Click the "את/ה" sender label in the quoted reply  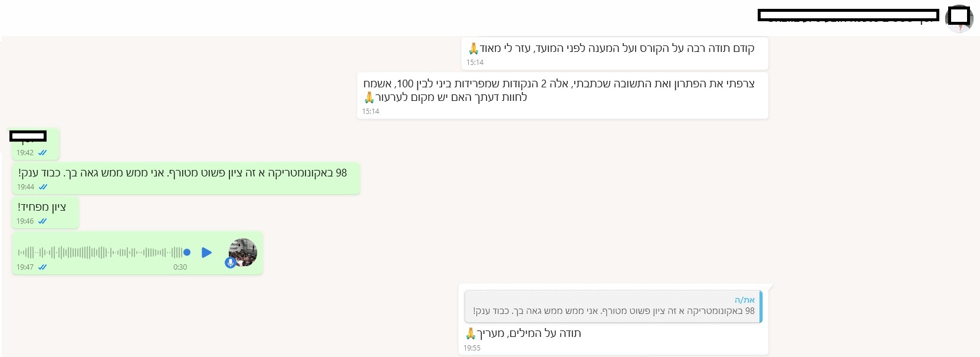(x=744, y=300)
